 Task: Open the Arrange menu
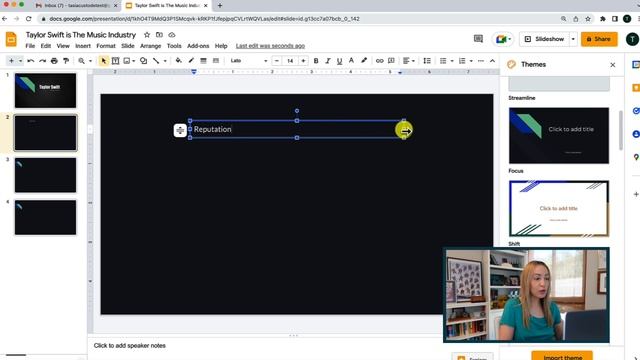pyautogui.click(x=151, y=46)
